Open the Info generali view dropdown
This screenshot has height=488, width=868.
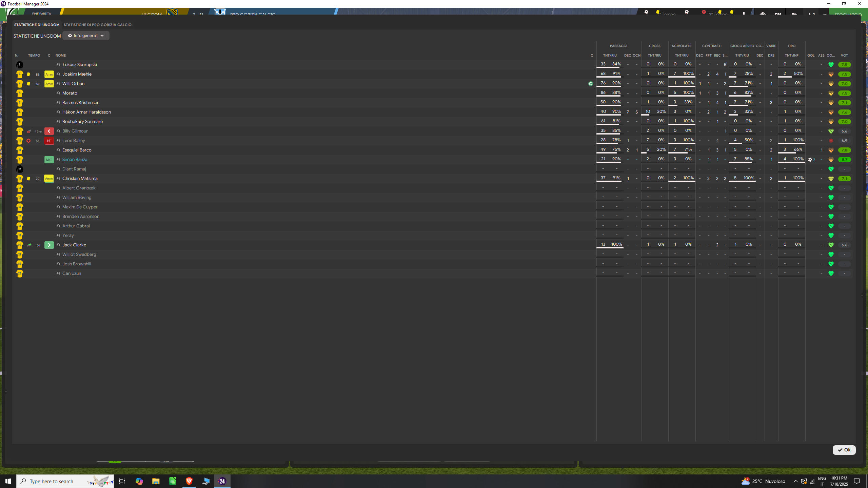pos(86,36)
